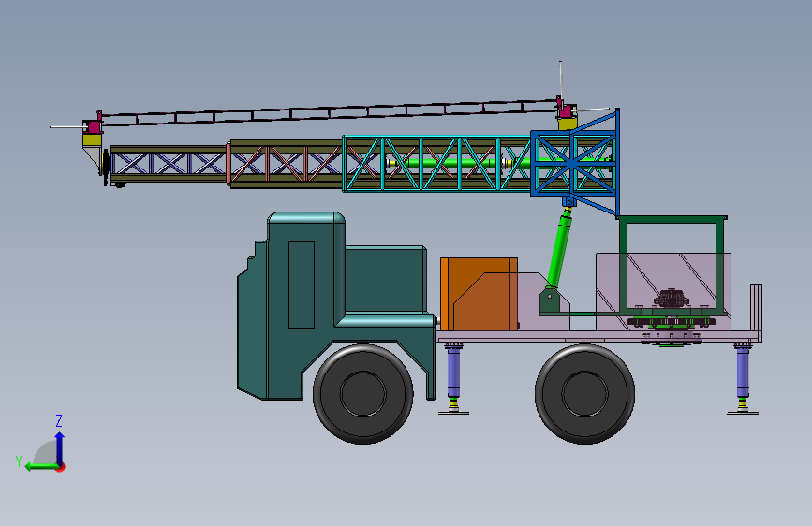Viewport: 812px width, 526px height.
Task: Select the dark green truck cab door panel
Action: [x=302, y=285]
